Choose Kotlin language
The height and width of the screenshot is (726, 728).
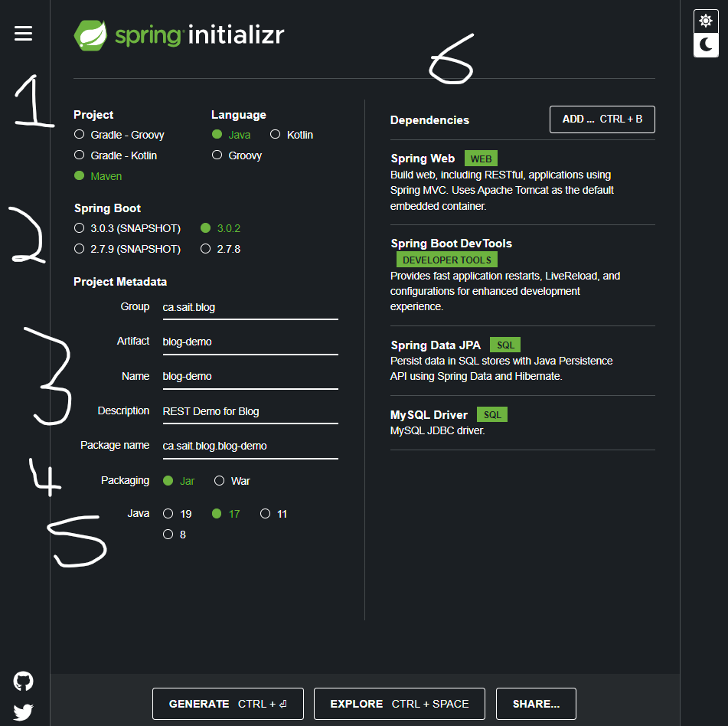point(292,135)
